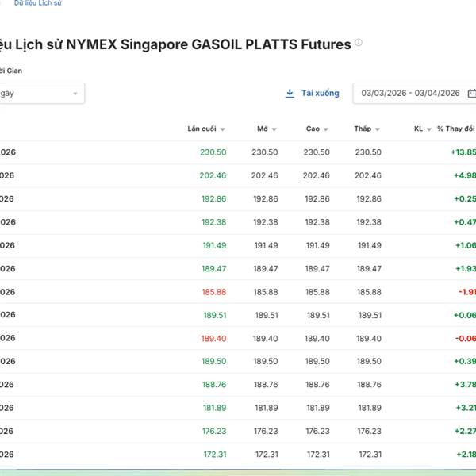Select the green last price 192.38
This screenshot has height=476, width=476.
click(214, 222)
